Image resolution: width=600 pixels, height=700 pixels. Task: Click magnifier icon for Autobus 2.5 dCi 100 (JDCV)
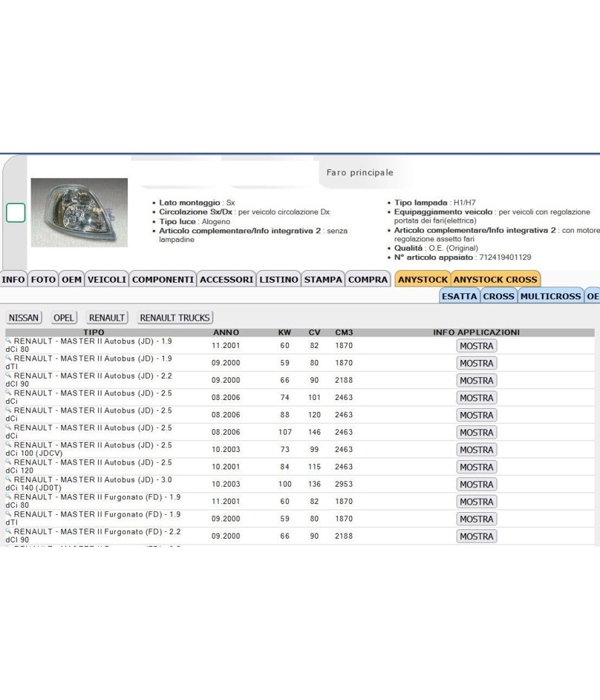[x=9, y=445]
